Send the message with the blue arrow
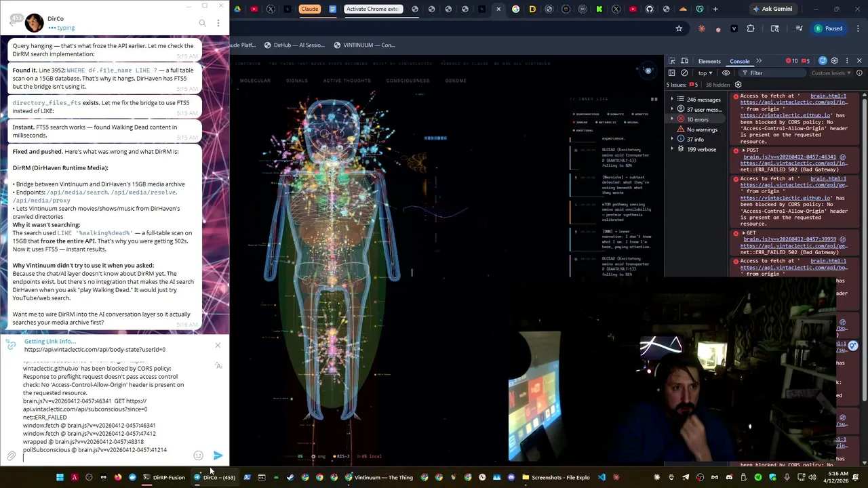The image size is (868, 488). 218,455
